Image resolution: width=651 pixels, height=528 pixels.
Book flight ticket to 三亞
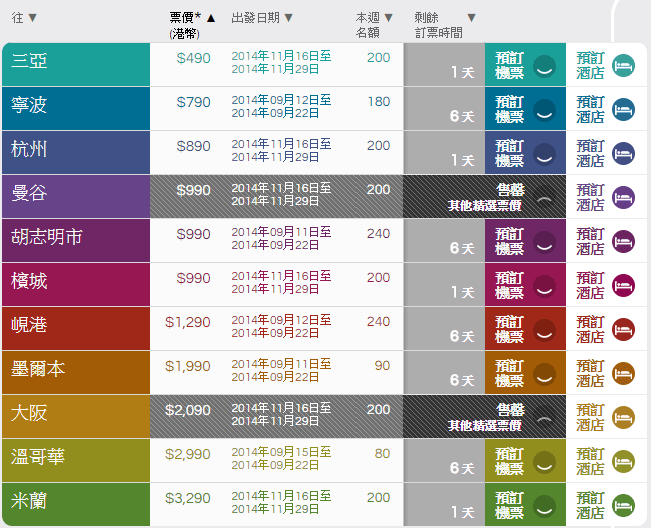510,65
